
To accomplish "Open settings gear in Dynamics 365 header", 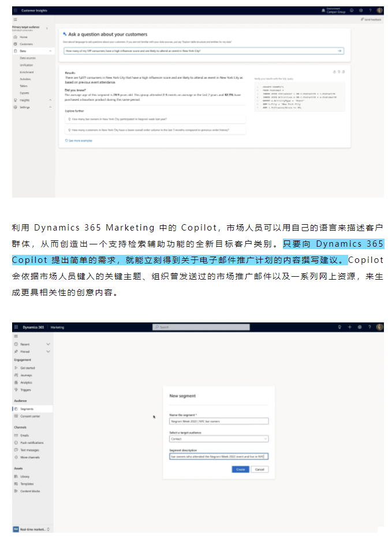I will tap(360, 327).
